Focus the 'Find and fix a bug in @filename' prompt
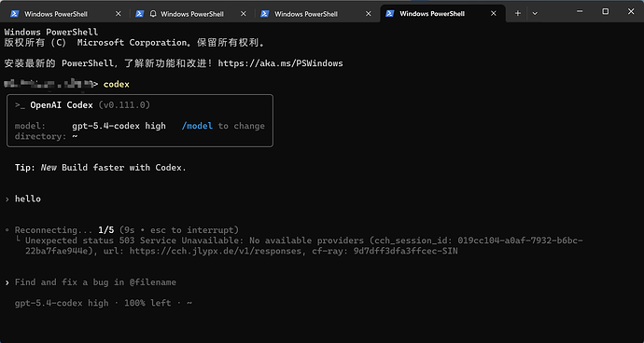644x343 pixels. (x=95, y=282)
